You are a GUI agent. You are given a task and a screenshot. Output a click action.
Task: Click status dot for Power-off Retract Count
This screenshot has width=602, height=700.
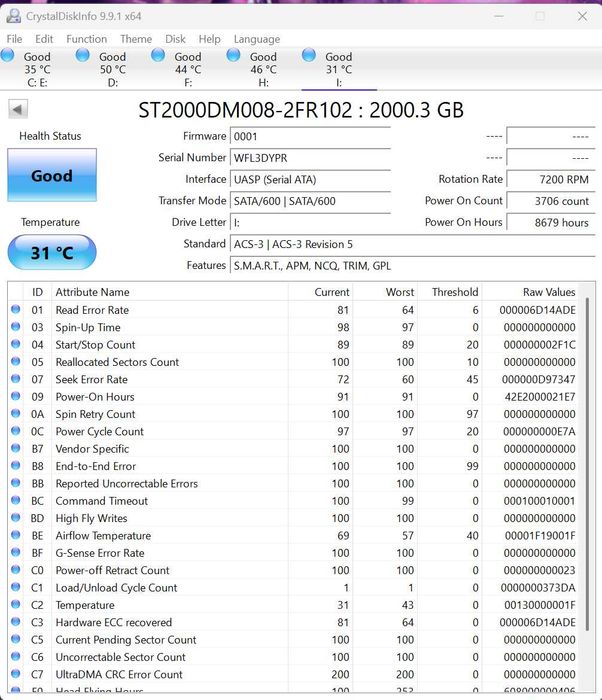click(x=16, y=570)
